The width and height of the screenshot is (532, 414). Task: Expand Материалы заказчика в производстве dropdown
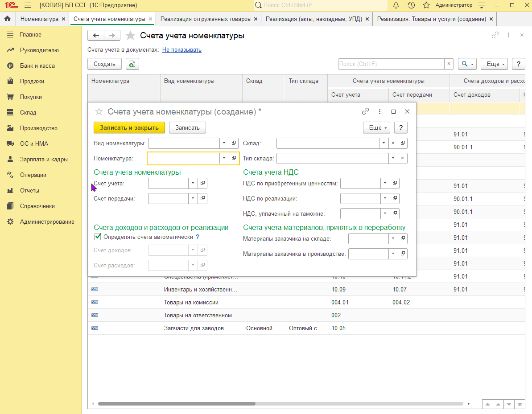click(393, 253)
